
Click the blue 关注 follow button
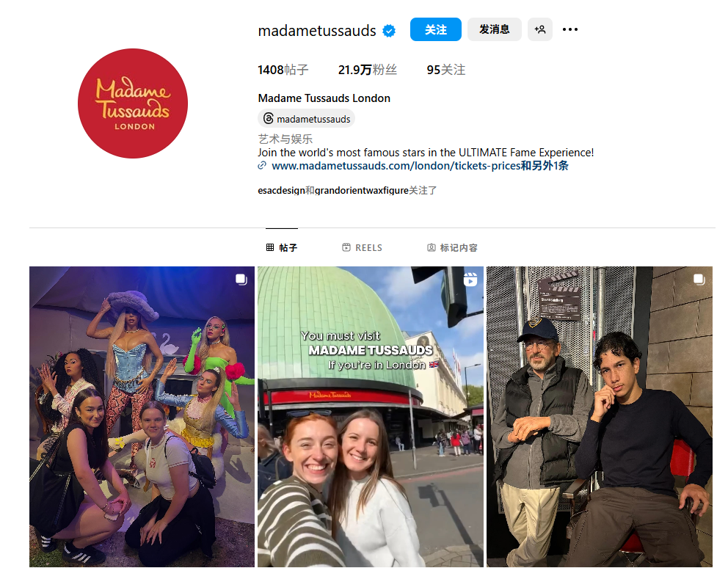coord(435,30)
